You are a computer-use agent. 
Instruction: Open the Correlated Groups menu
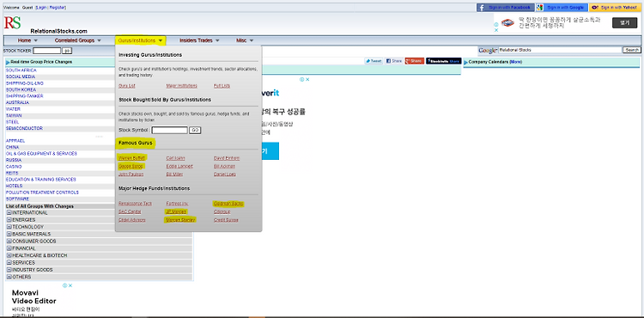(x=77, y=40)
